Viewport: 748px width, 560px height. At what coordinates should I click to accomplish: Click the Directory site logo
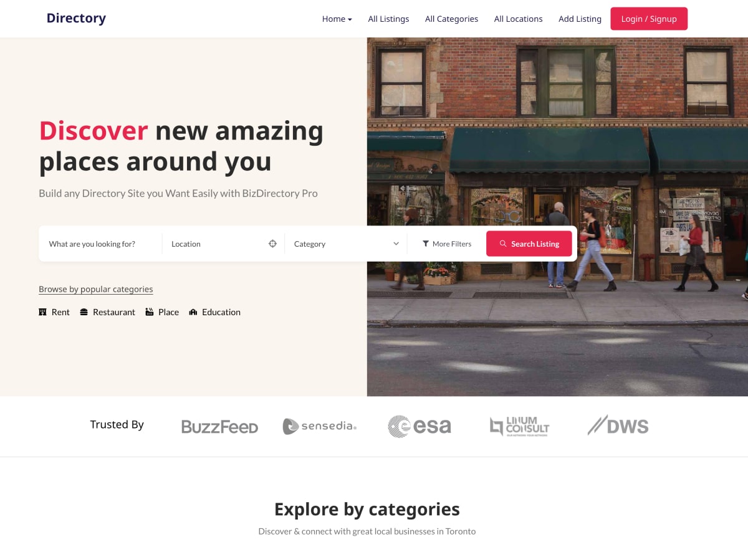click(x=76, y=18)
